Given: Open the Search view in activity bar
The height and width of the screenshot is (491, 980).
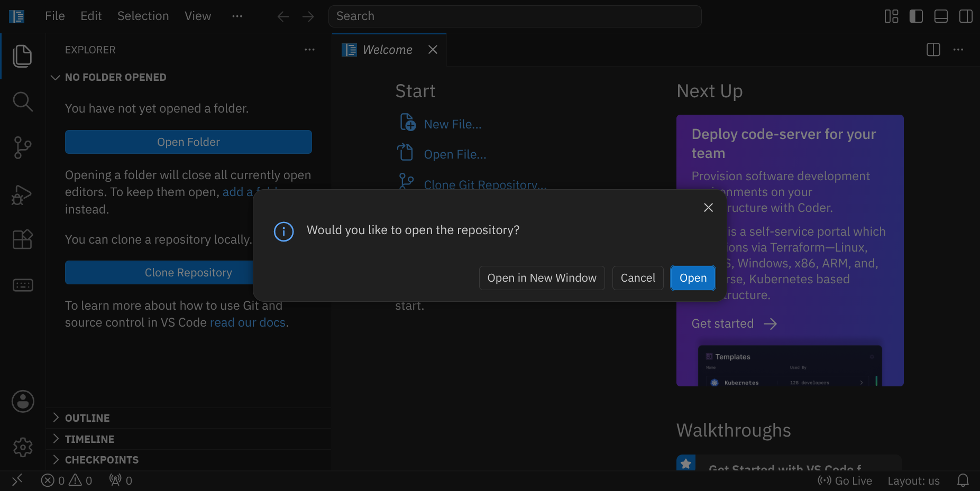Looking at the screenshot, I should pyautogui.click(x=22, y=101).
